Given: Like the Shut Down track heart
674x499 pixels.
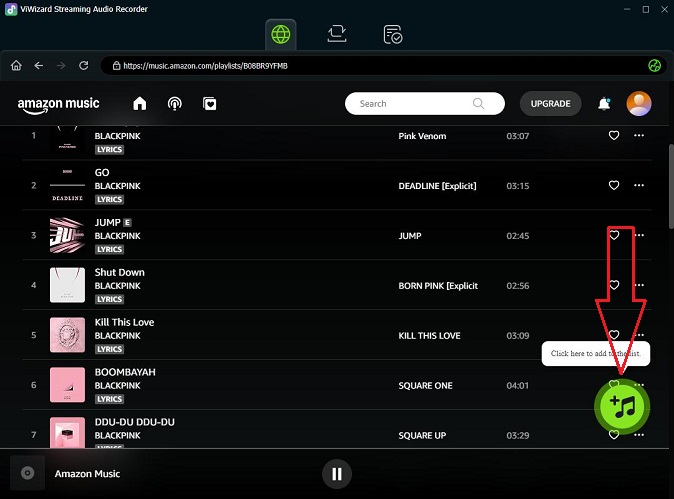Looking at the screenshot, I should click(x=614, y=285).
